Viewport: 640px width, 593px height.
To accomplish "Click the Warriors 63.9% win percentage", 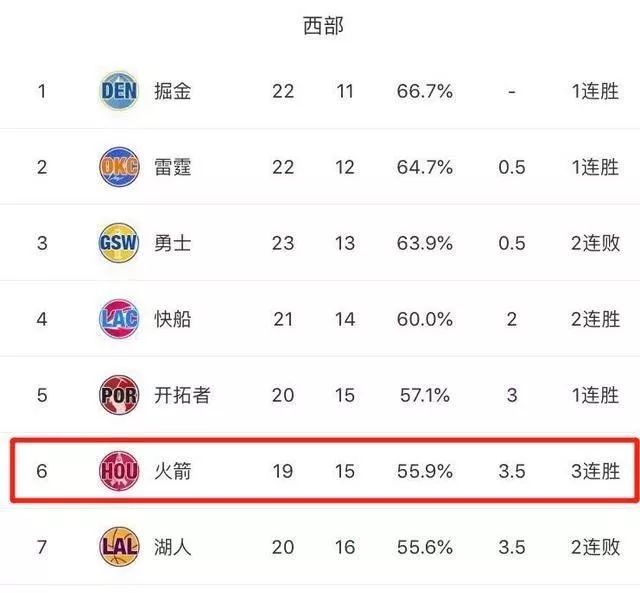I will click(424, 243).
